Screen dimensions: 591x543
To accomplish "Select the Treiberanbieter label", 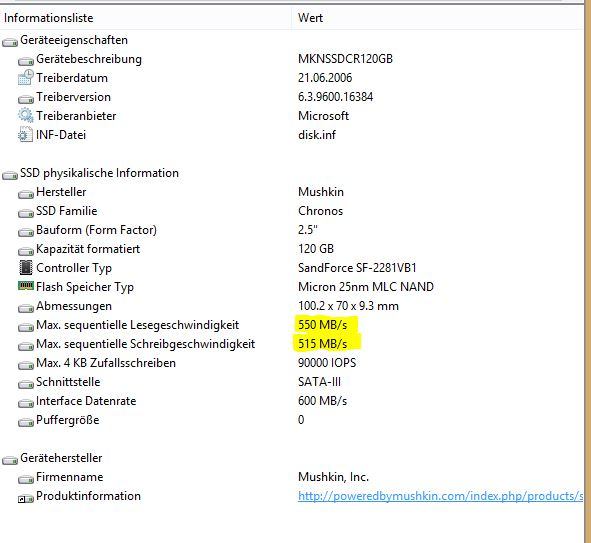I will pyautogui.click(x=76, y=116).
